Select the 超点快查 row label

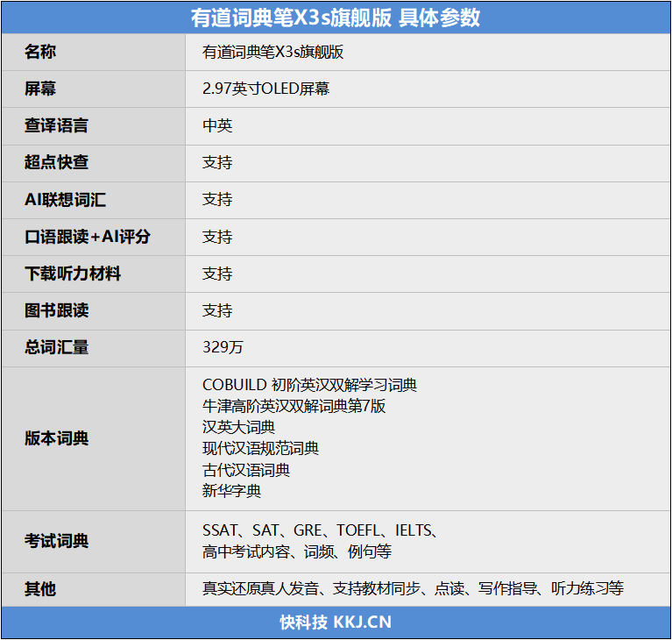(56, 162)
